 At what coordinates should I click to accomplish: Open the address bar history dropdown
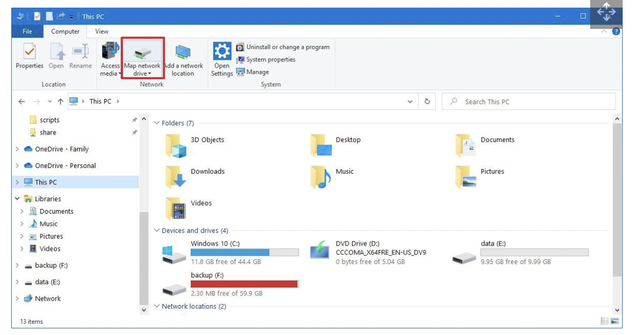coord(410,102)
